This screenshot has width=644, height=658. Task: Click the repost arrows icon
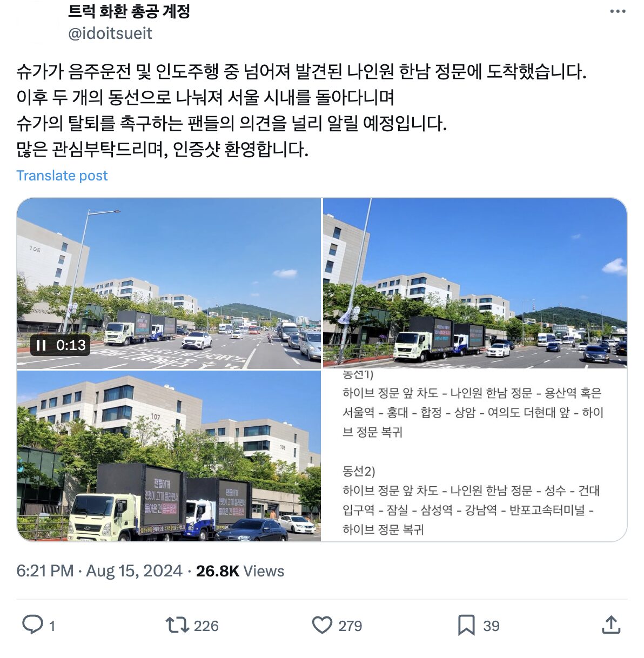point(177,625)
